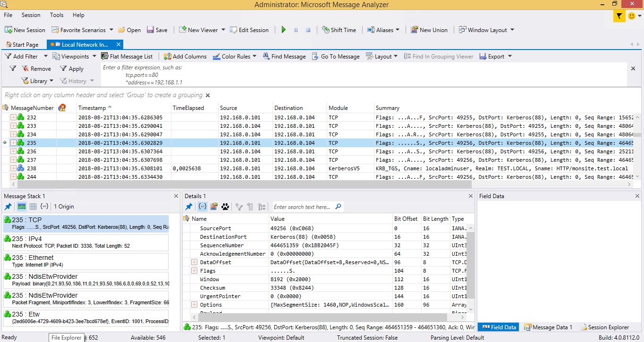Select grid view icon in Message Stack
The height and width of the screenshot is (342, 644).
click(33, 207)
